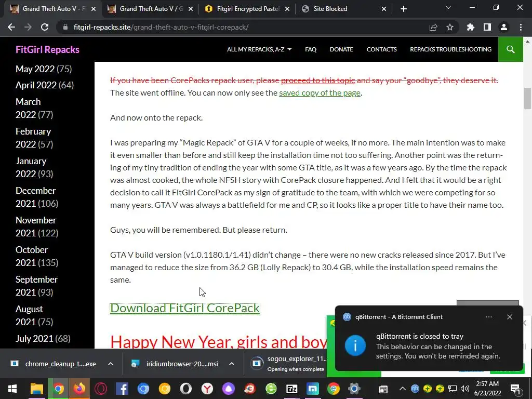Close the Site Blocked tab
The height and width of the screenshot is (399, 532).
pyautogui.click(x=384, y=9)
